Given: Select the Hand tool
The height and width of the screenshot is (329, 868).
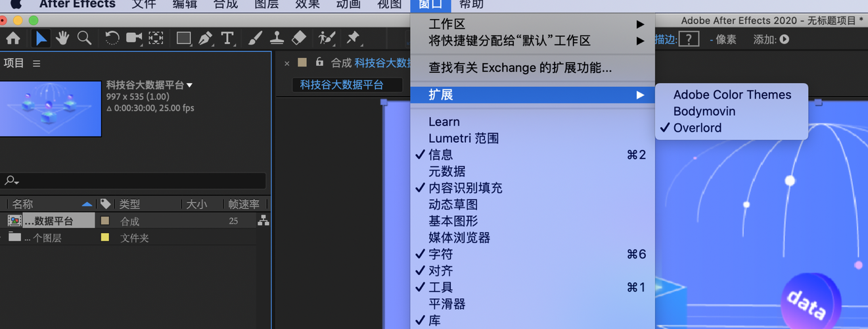Looking at the screenshot, I should click(62, 38).
